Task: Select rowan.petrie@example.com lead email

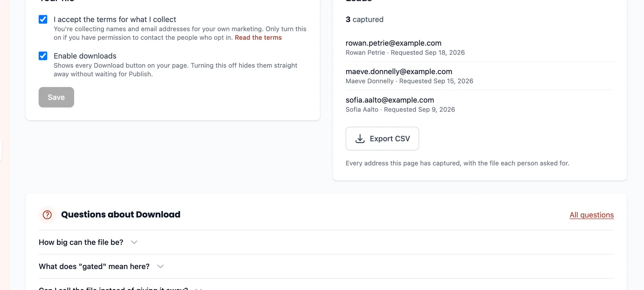Action: [x=394, y=43]
